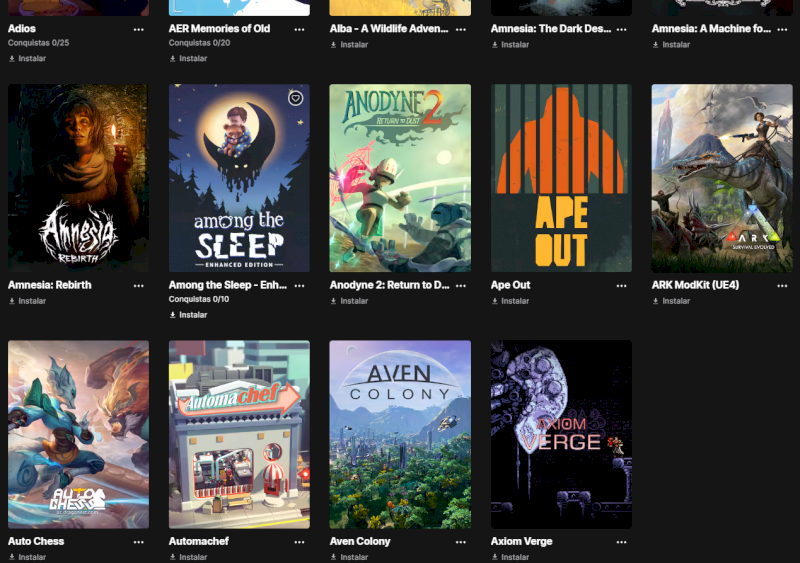Image resolution: width=800 pixels, height=563 pixels.
Task: Open the Amnesia: Rebirth cover art
Action: (x=79, y=178)
